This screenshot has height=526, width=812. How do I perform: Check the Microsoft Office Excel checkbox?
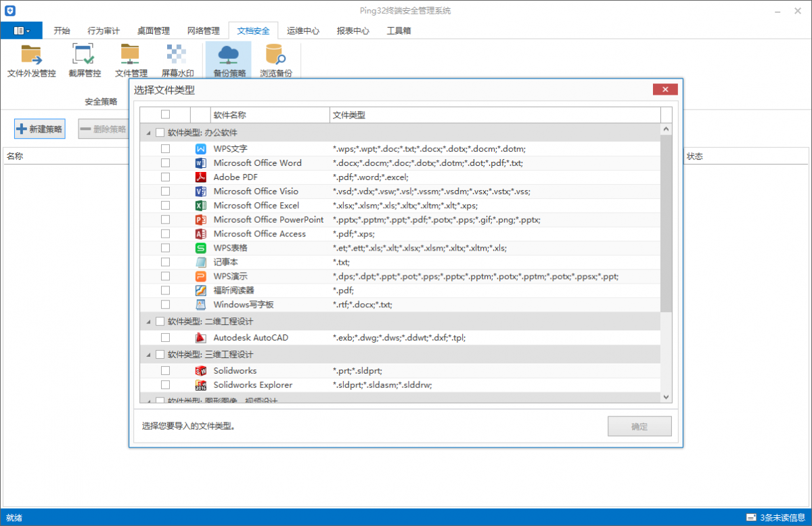pos(165,206)
